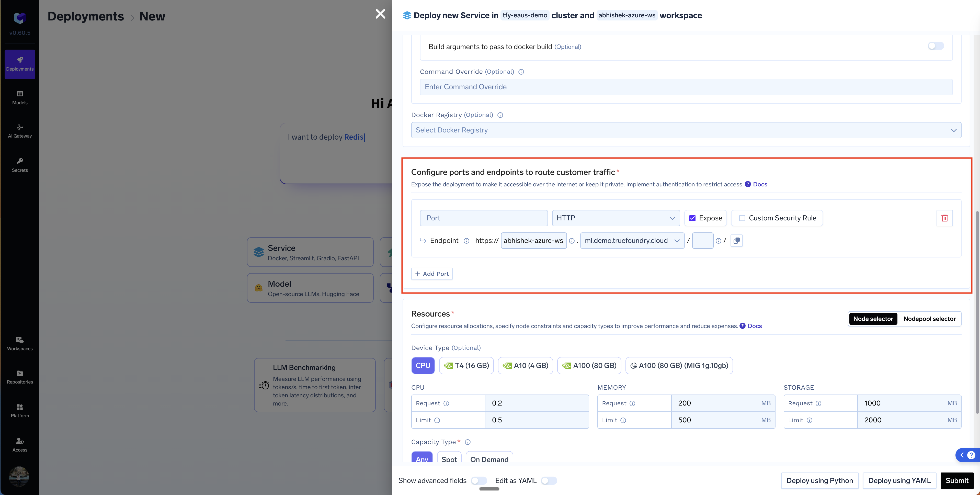Click info icon next to Memory Limit
This screenshot has height=495, width=980.
623,420
